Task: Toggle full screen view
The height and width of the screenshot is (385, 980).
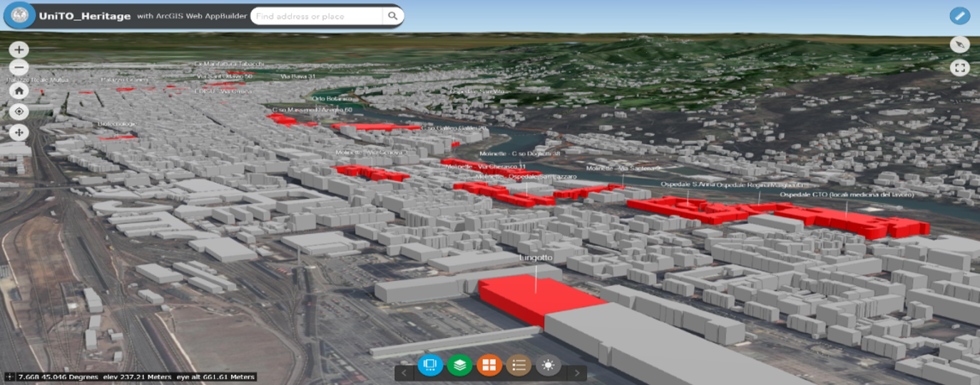Action: tap(960, 68)
